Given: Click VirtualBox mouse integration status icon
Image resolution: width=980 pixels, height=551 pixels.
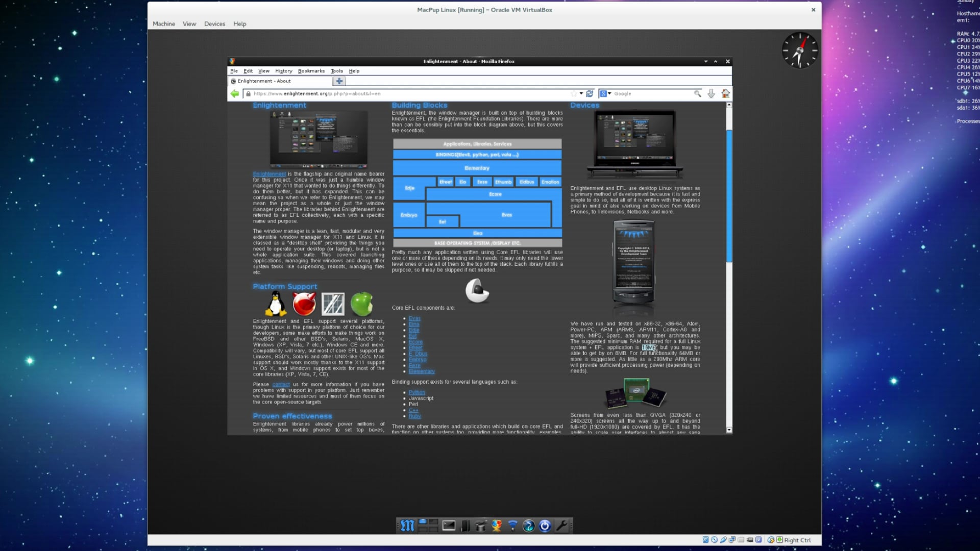Looking at the screenshot, I should [x=771, y=540].
